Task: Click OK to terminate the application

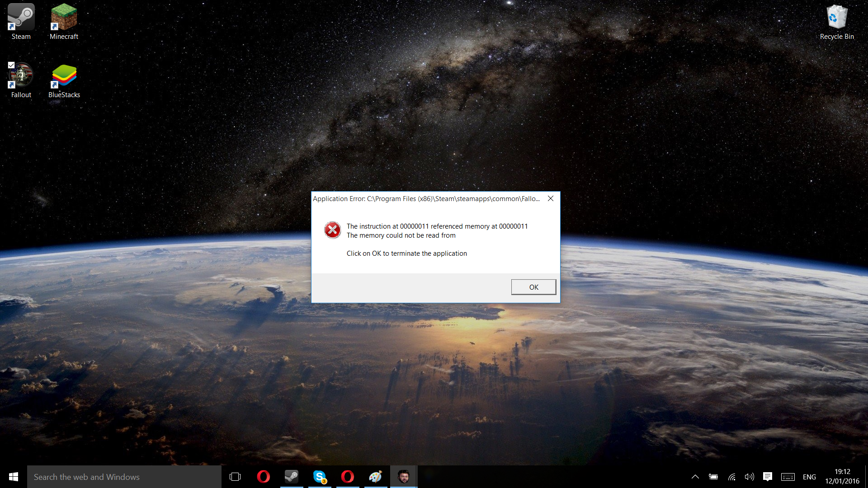Action: click(533, 287)
